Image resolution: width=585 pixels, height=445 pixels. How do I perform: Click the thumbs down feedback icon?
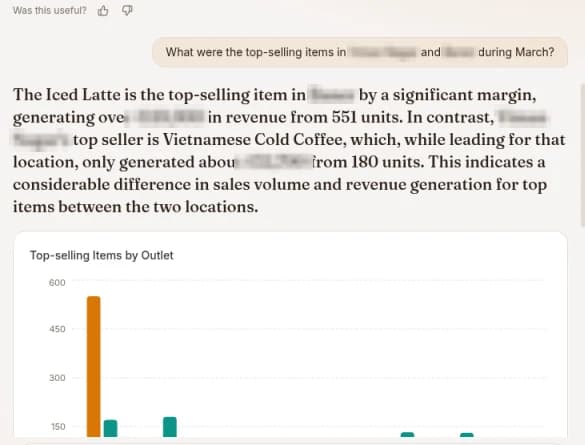click(127, 10)
